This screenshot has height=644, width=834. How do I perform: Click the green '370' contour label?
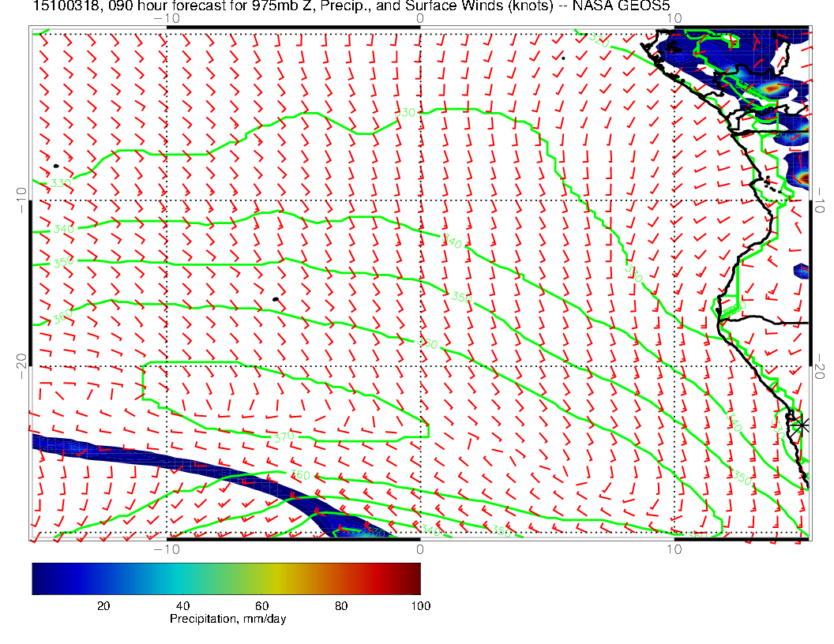point(284,436)
